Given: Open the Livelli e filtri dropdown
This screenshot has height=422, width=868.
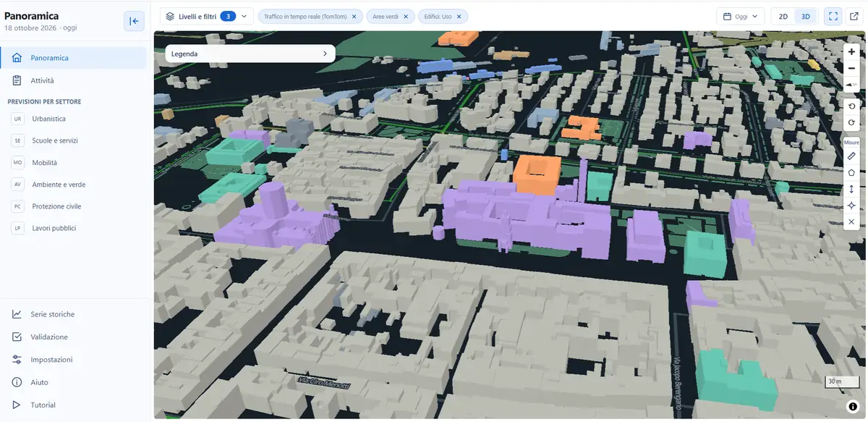Looking at the screenshot, I should 207,16.
